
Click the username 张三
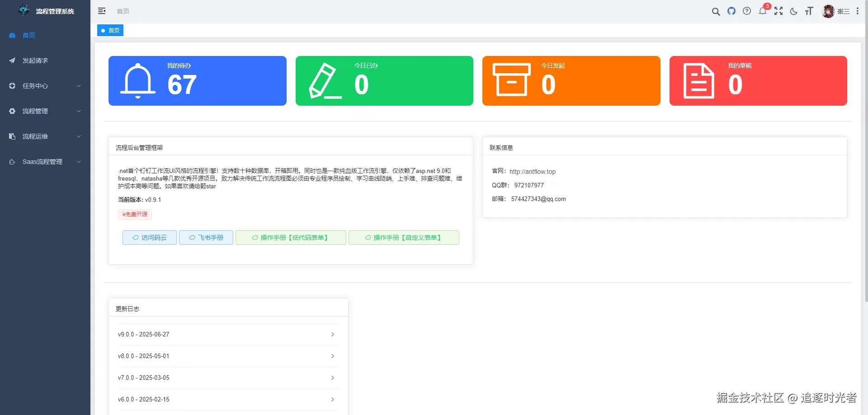(x=843, y=11)
